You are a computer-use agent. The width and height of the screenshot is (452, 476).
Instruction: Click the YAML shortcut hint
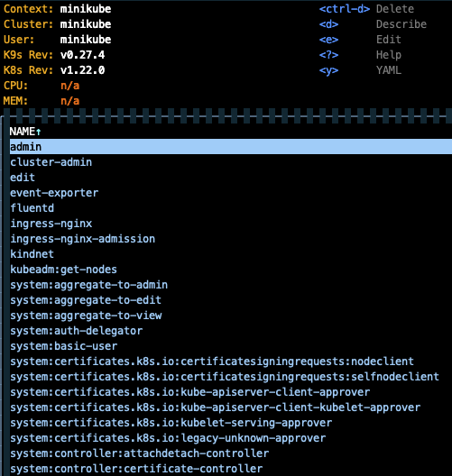pos(360,70)
